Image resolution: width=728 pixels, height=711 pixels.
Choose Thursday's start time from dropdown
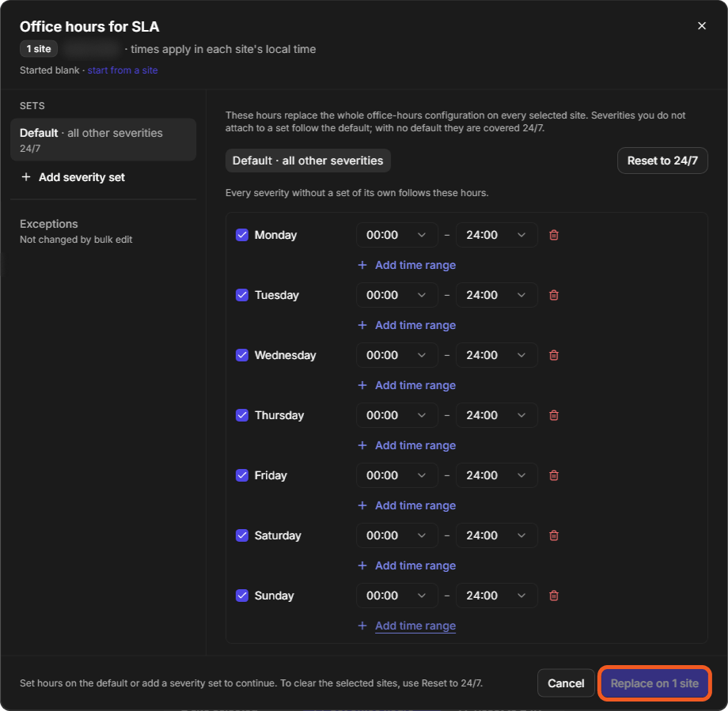(397, 415)
